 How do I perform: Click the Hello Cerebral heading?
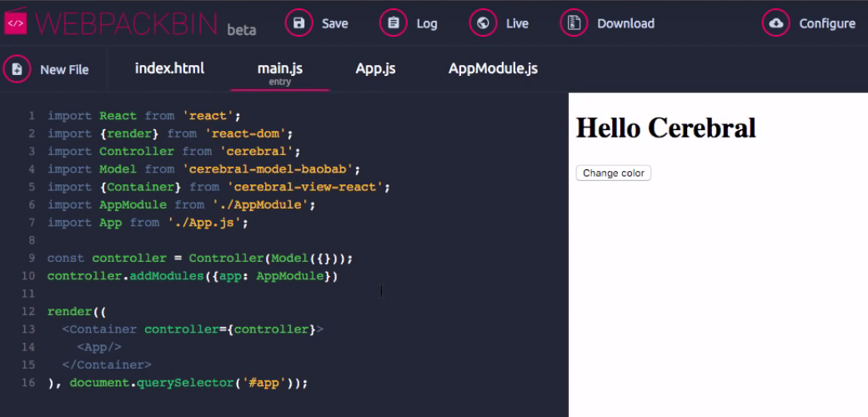point(666,128)
